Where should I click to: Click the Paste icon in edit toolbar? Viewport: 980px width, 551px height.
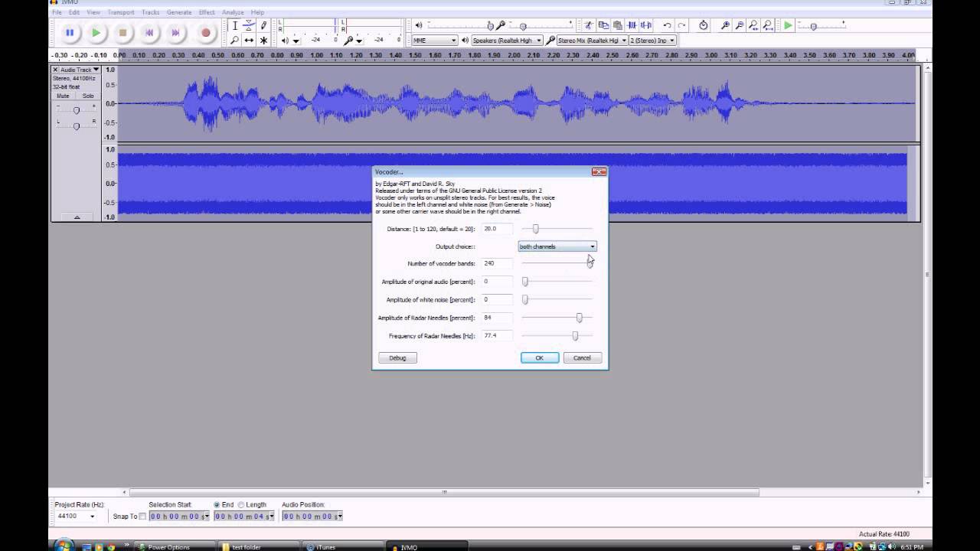617,25
